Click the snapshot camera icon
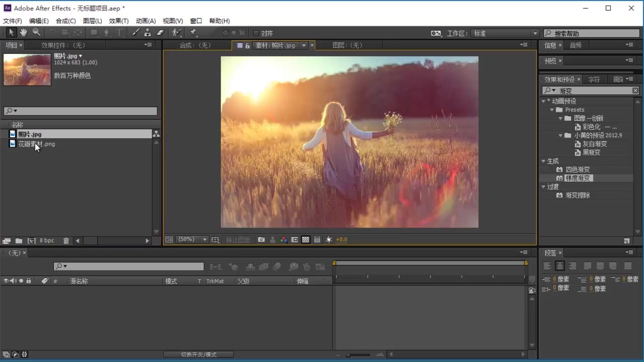 (261, 240)
